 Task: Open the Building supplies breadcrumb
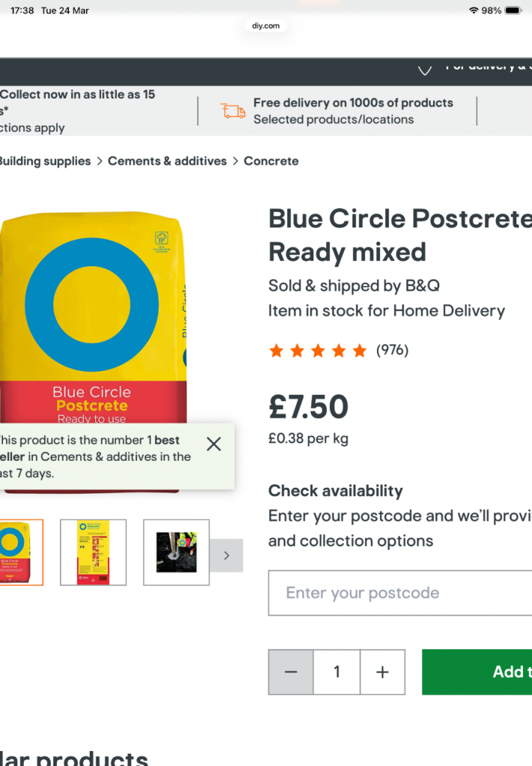tap(44, 161)
